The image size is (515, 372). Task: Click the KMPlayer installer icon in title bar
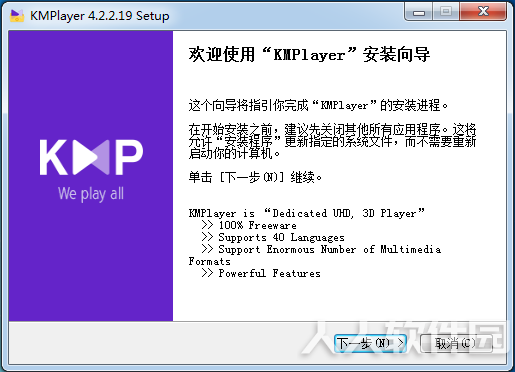(17, 15)
